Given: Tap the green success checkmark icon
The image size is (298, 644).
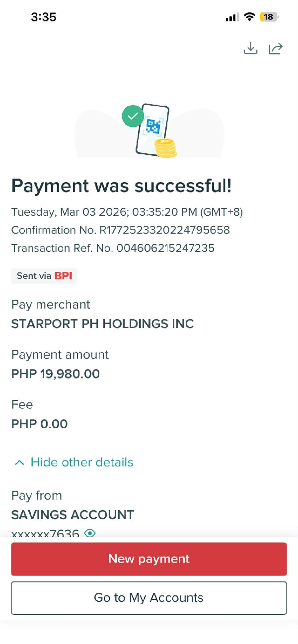Looking at the screenshot, I should (x=133, y=116).
